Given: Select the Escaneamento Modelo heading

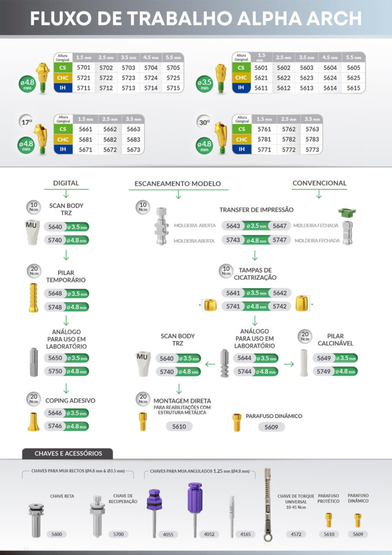Looking at the screenshot, I should 178,184.
